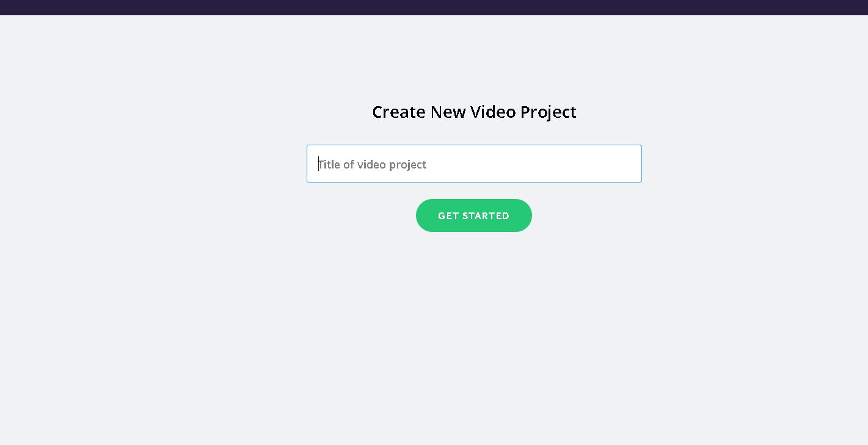Click the word Title in the placeholder
Screen dimensions: 868x445
tap(328, 164)
